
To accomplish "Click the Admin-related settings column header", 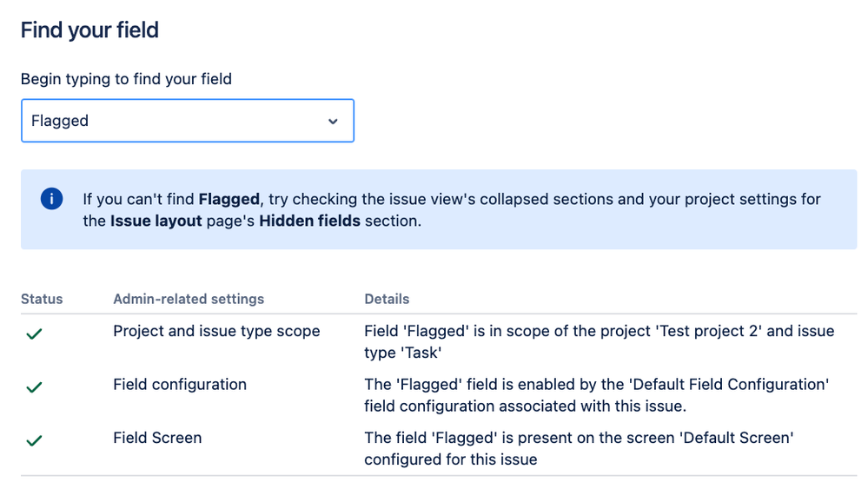I will [x=189, y=299].
